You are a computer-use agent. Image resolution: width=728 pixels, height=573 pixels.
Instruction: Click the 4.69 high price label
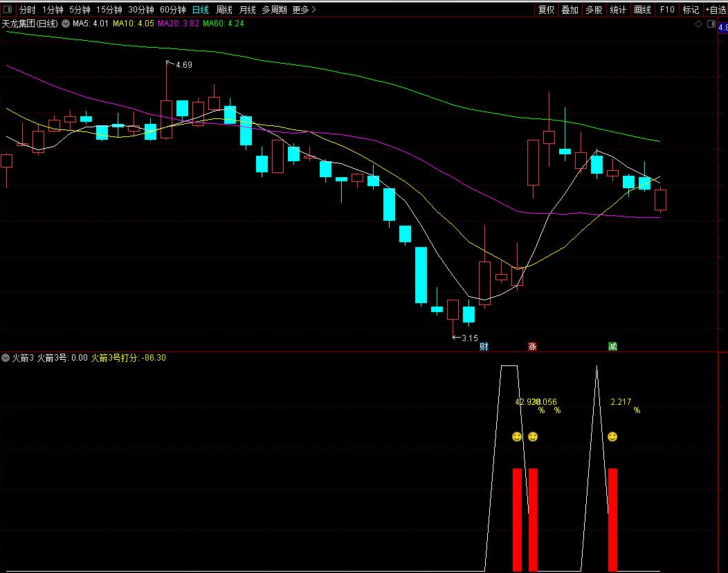pyautogui.click(x=184, y=65)
